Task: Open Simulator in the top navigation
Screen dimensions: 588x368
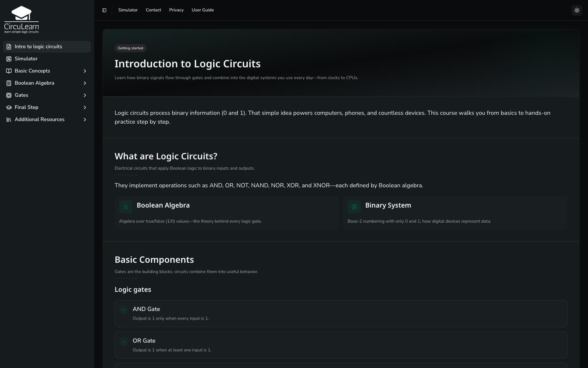Action: pos(128,10)
